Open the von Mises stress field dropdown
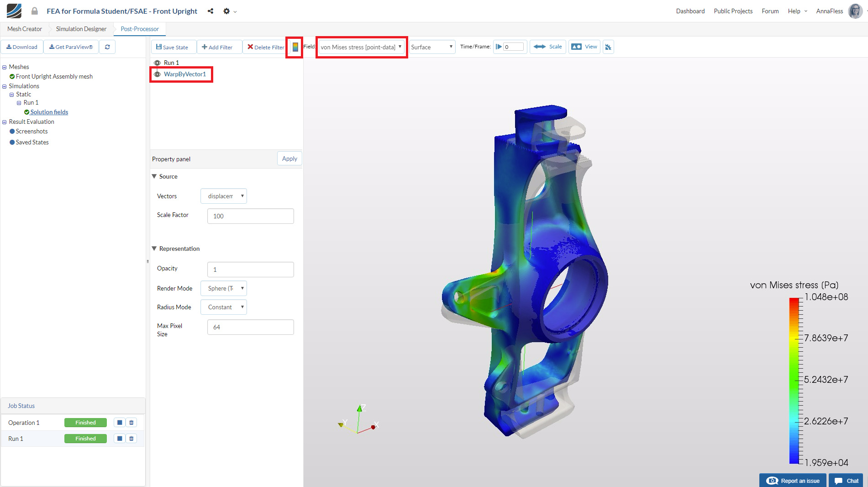 361,47
